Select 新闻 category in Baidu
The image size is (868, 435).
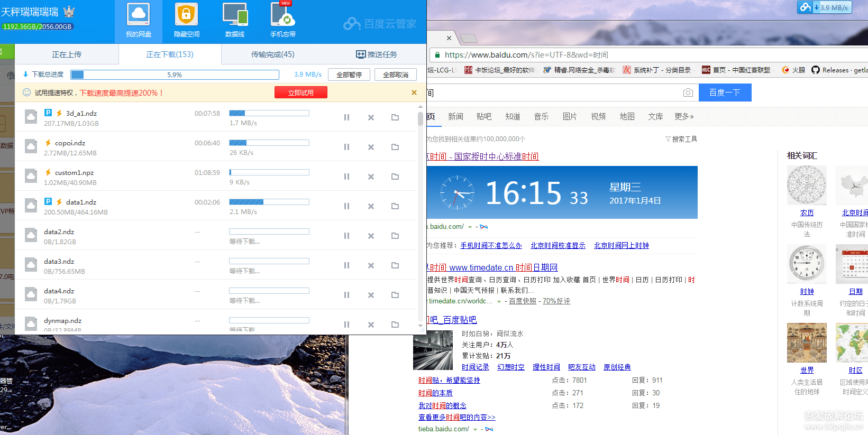[x=455, y=116]
